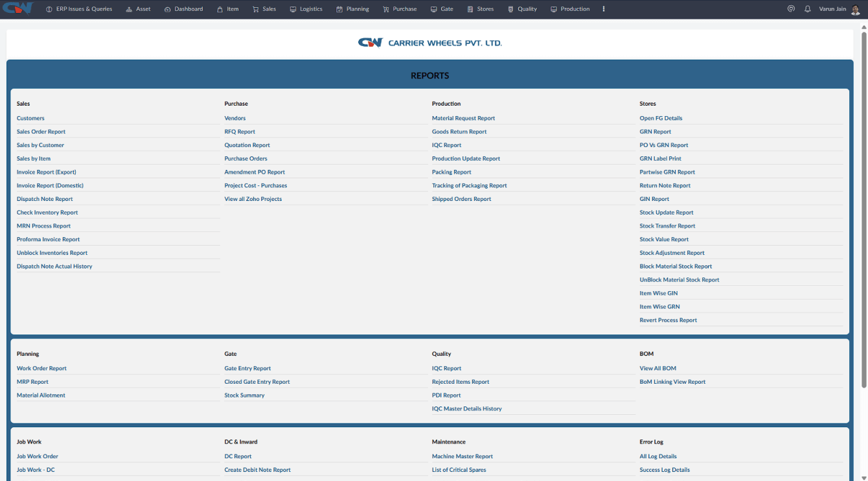This screenshot has height=481, width=868.
Task: Open Material Request Report
Action: point(463,119)
